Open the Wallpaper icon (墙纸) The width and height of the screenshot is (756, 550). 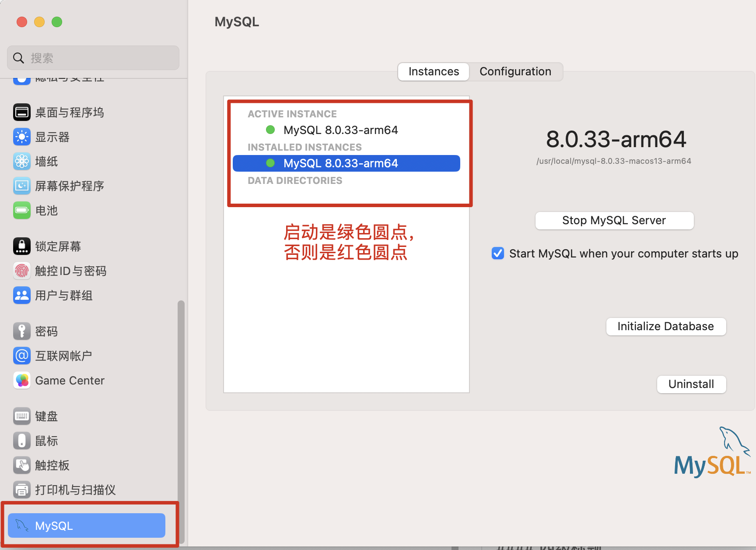click(22, 162)
